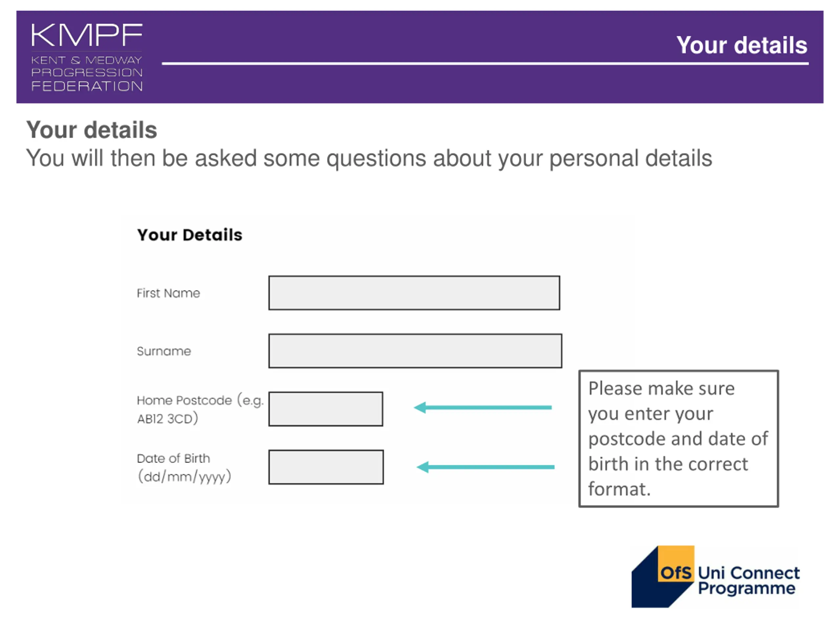The height and width of the screenshot is (630, 840).
Task: Click the Home Postcode example label
Action: tap(200, 409)
